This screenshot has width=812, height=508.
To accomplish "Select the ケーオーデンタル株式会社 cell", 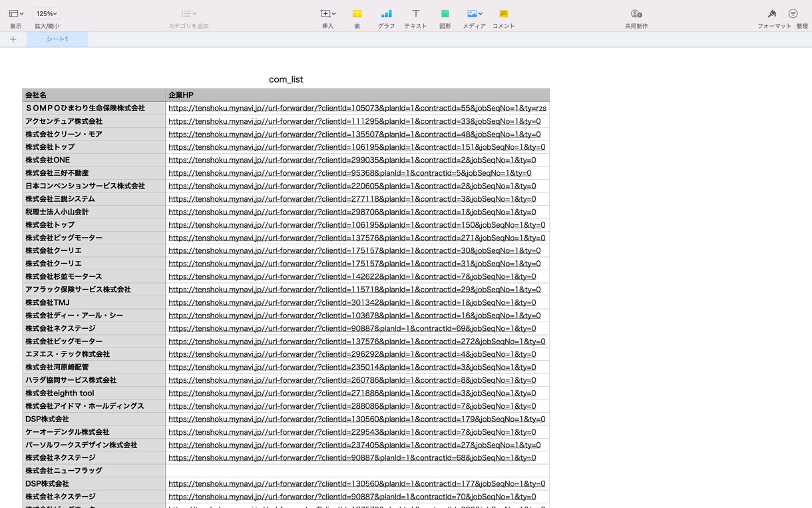I will 94,432.
